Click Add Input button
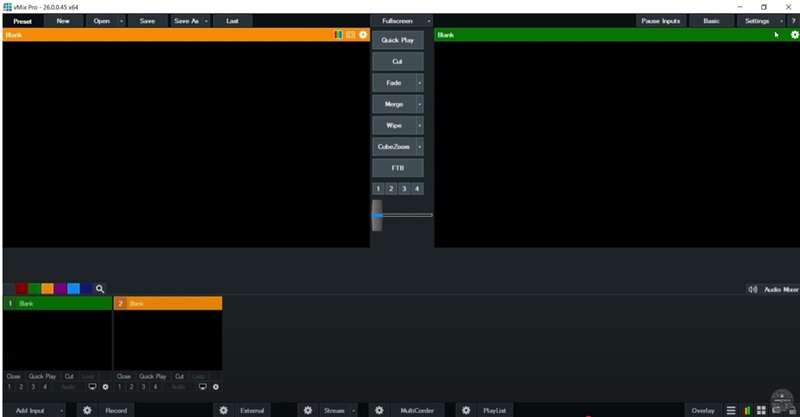The width and height of the screenshot is (800, 417). pos(30,410)
